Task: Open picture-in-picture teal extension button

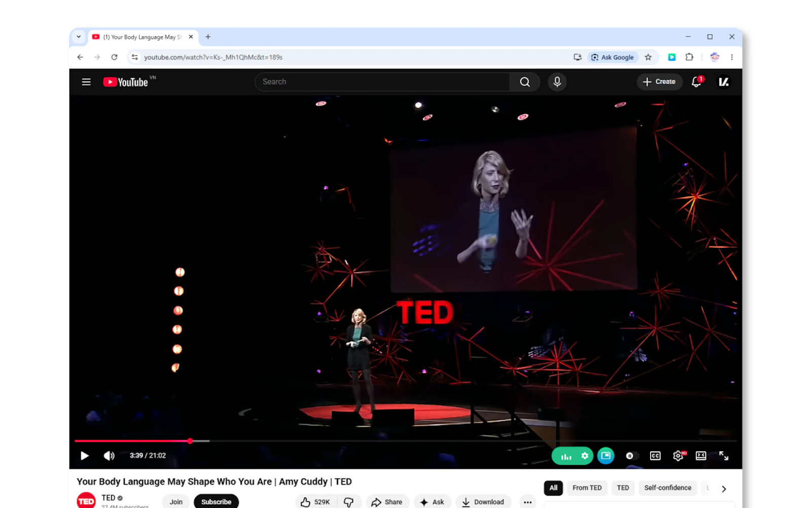Action: coord(606,456)
